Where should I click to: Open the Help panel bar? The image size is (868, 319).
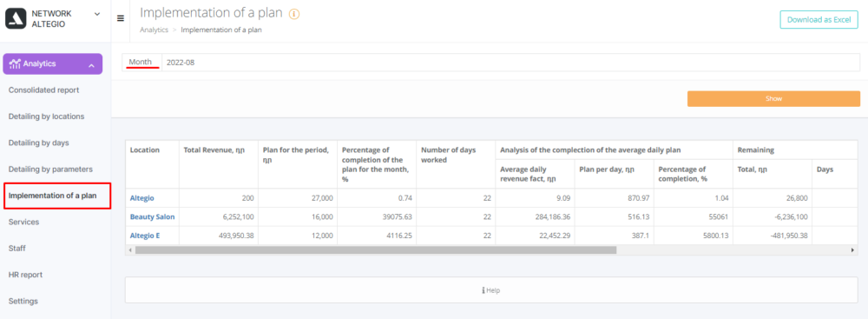tap(491, 290)
